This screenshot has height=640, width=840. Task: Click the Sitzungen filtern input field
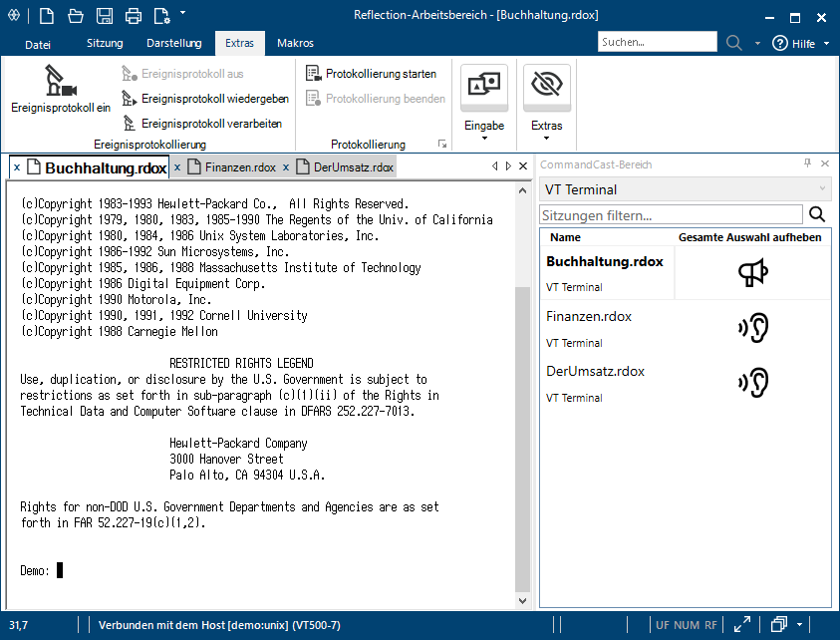671,215
